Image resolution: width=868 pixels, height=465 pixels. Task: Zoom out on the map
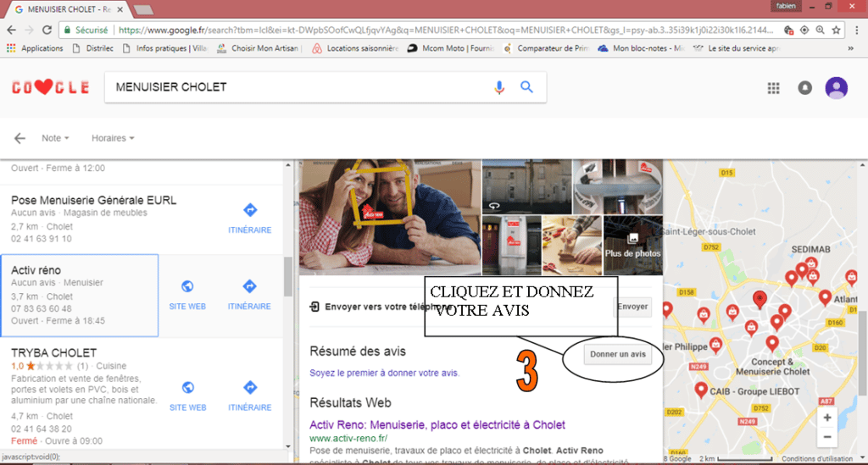[827, 437]
